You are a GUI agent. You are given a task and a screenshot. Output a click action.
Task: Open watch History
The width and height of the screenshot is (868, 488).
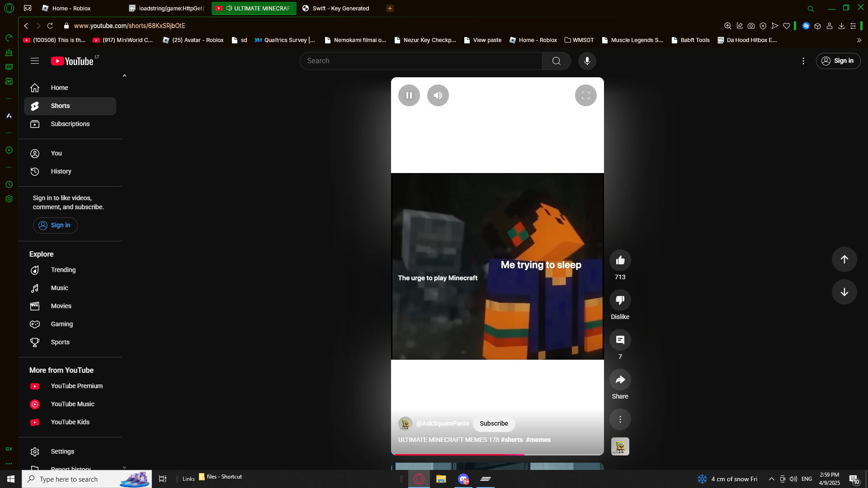[70, 171]
